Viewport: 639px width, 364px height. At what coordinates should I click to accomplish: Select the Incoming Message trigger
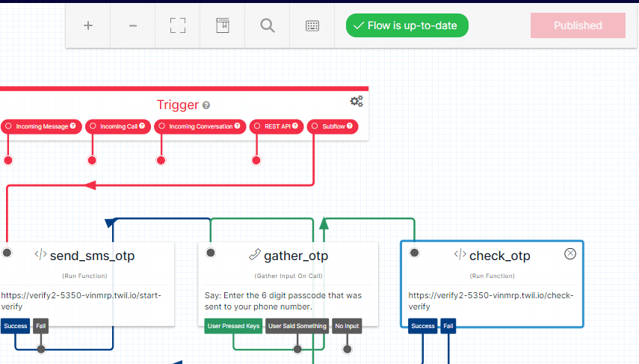point(41,126)
